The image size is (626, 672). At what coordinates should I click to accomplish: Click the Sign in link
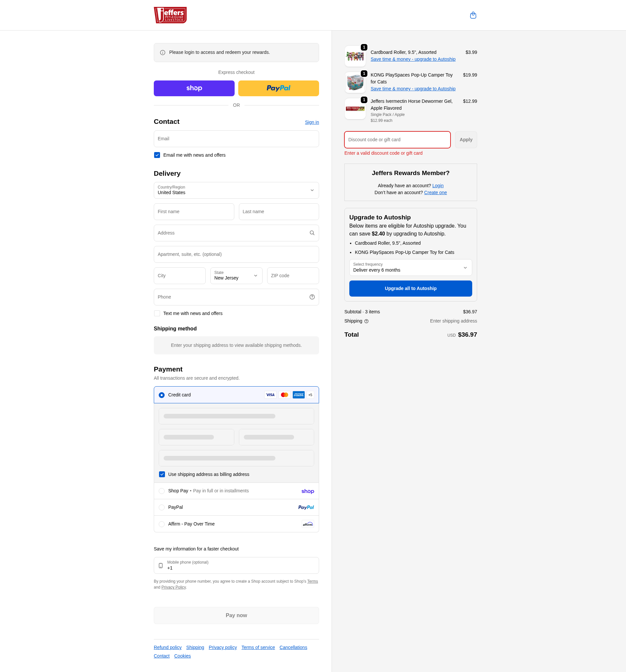coord(312,122)
